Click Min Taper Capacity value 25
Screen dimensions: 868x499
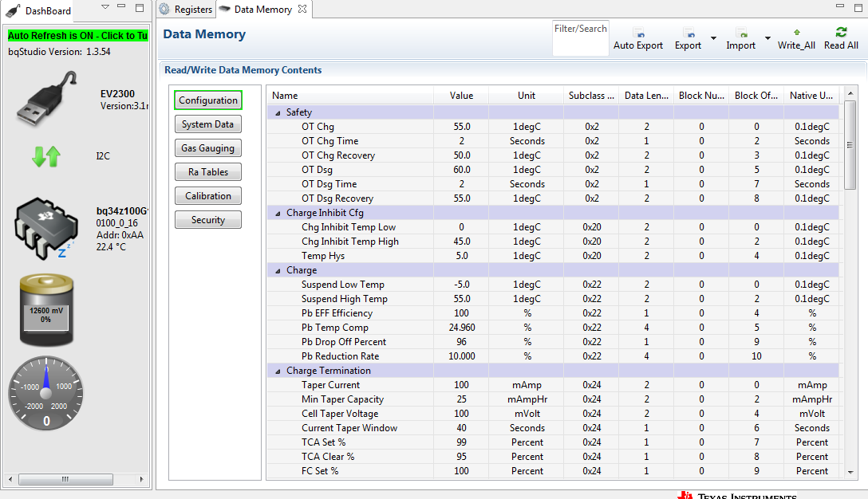click(462, 400)
